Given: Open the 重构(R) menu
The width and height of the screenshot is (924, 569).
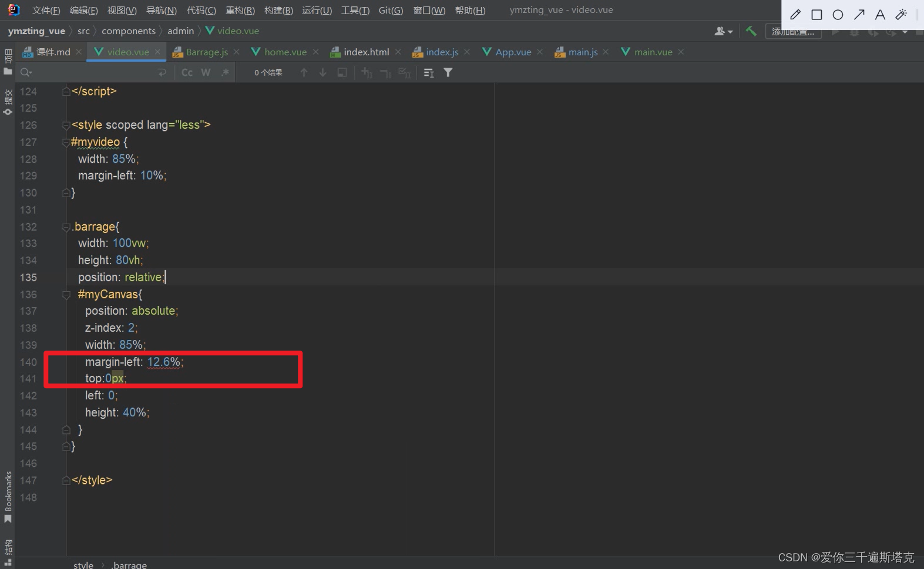Looking at the screenshot, I should [240, 11].
